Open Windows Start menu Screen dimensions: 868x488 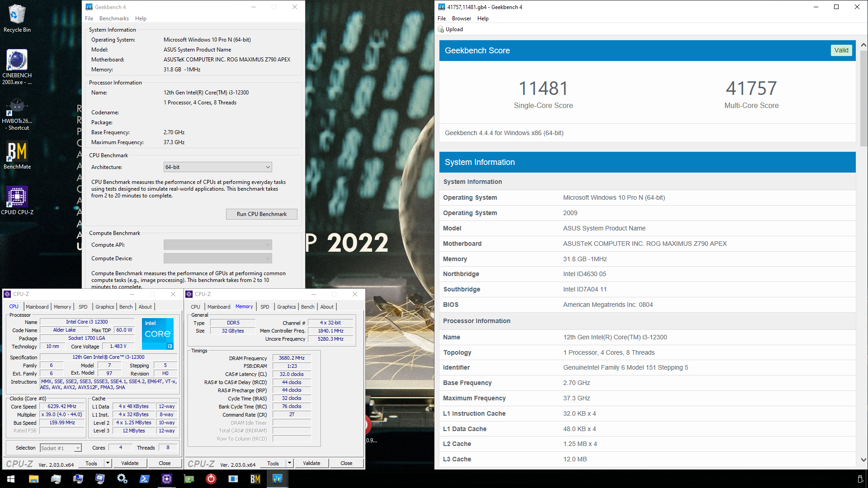(11, 479)
